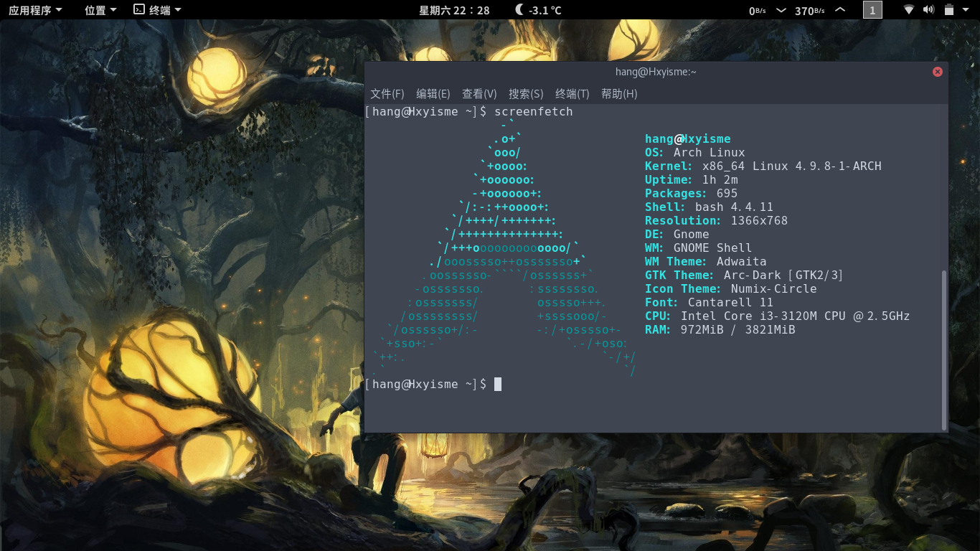Click the Resolution: 1366x768 line

716,221
